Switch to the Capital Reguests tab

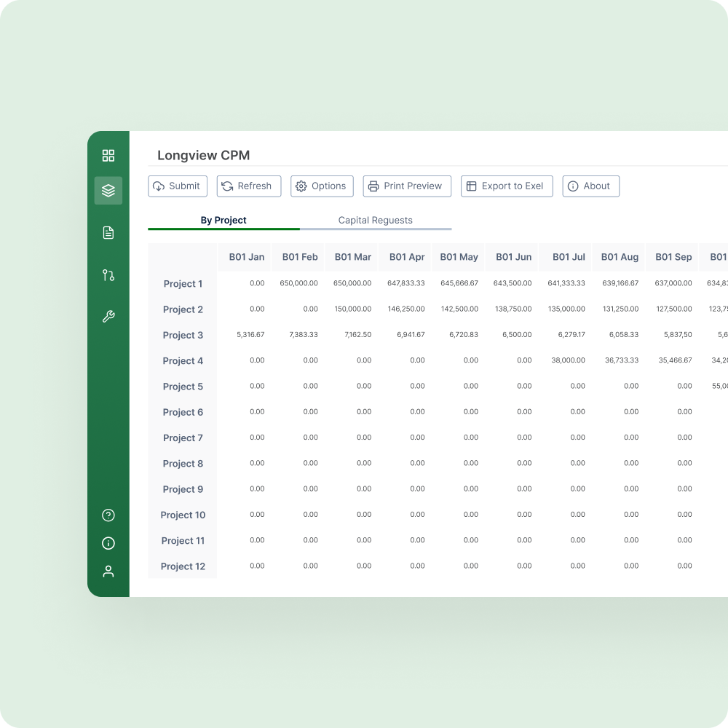pos(375,221)
